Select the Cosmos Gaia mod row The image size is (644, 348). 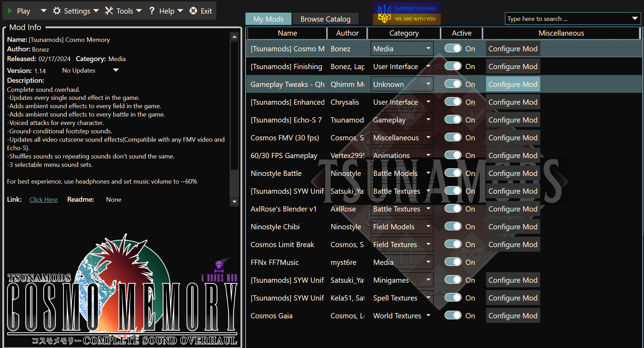(444, 316)
